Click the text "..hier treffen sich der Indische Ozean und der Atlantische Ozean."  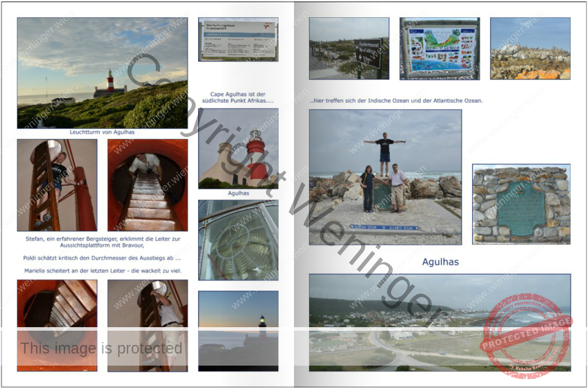[396, 101]
